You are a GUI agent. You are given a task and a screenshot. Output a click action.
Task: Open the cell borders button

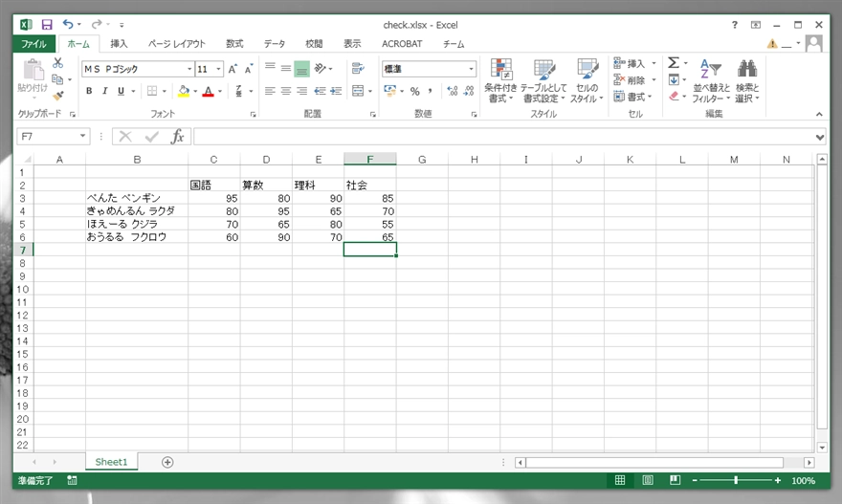pos(152,91)
